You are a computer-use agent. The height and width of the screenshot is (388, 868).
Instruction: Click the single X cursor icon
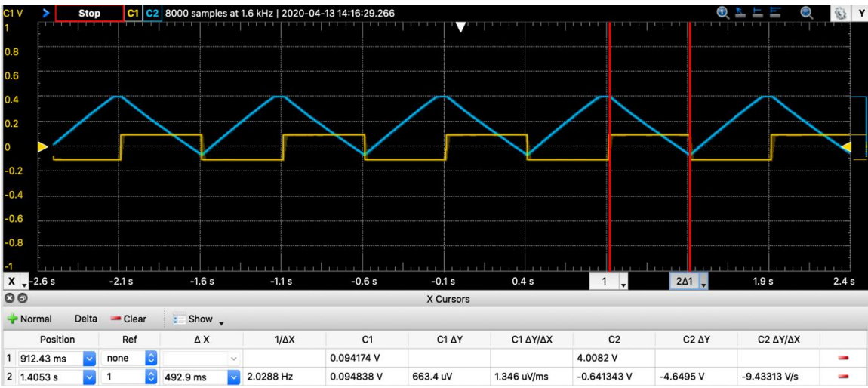click(757, 13)
